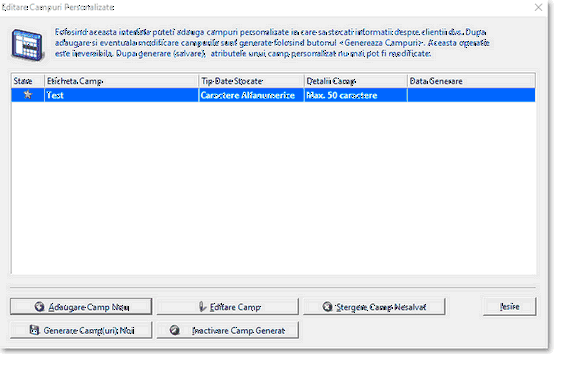The image size is (574, 365).
Task: Exit the dialog with Iesire button
Action: point(510,306)
